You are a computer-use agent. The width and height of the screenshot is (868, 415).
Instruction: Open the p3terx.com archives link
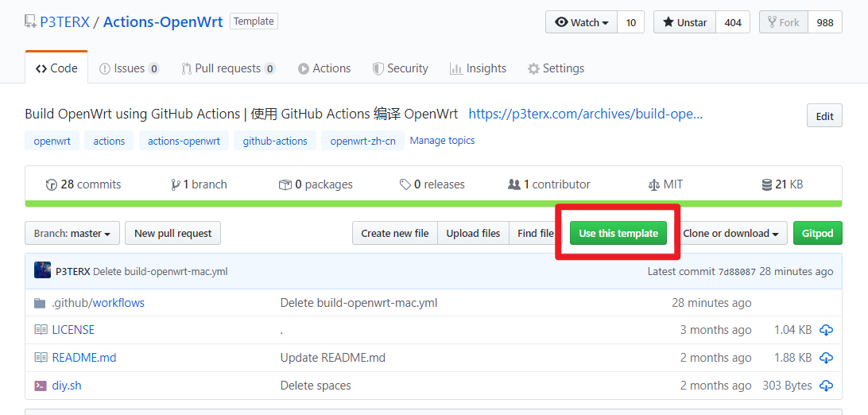(x=586, y=114)
